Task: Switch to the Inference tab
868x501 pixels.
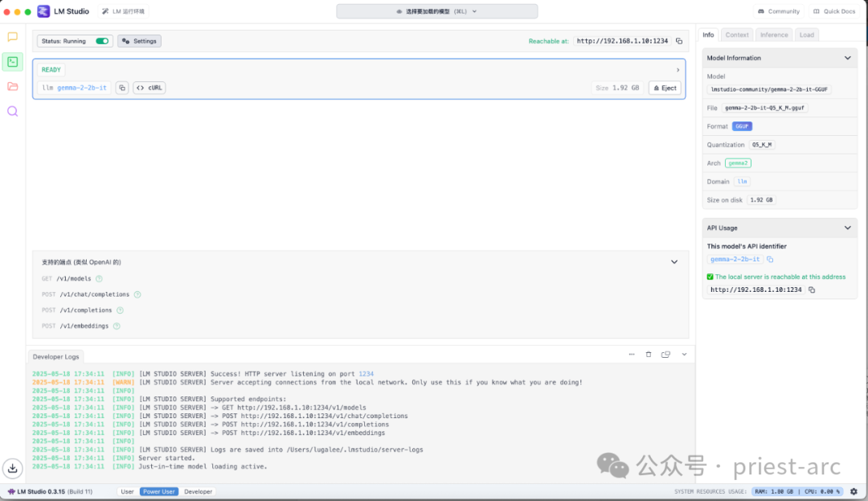Action: (774, 35)
